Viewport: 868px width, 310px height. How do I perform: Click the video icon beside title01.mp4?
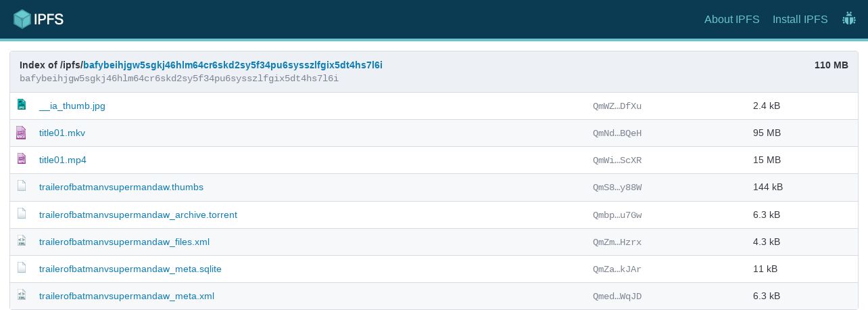(21, 160)
